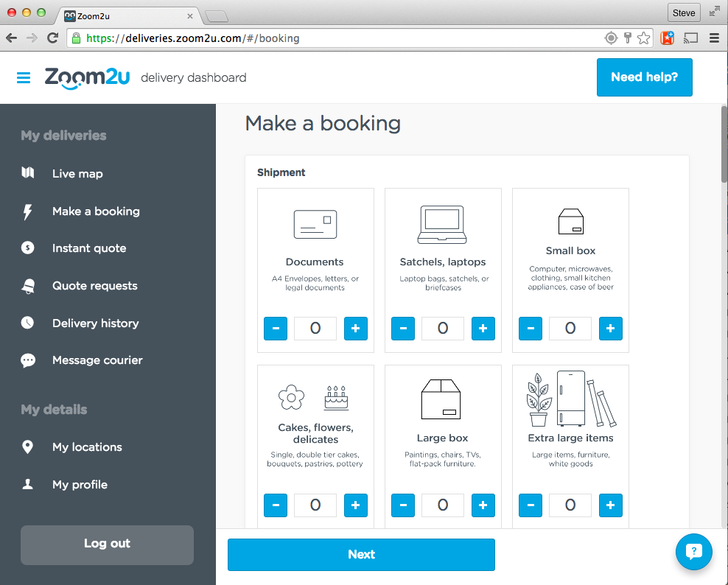Click the speech bubble Message courier icon
Image resolution: width=728 pixels, height=585 pixels.
tap(28, 360)
